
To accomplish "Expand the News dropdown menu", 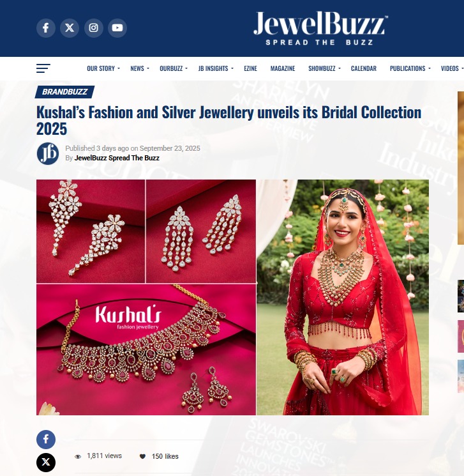I will [x=140, y=68].
